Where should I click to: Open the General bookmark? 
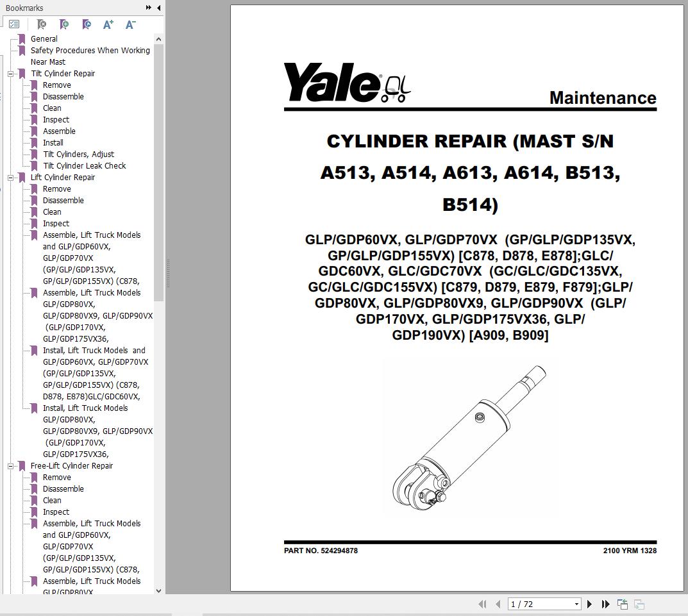(44, 39)
